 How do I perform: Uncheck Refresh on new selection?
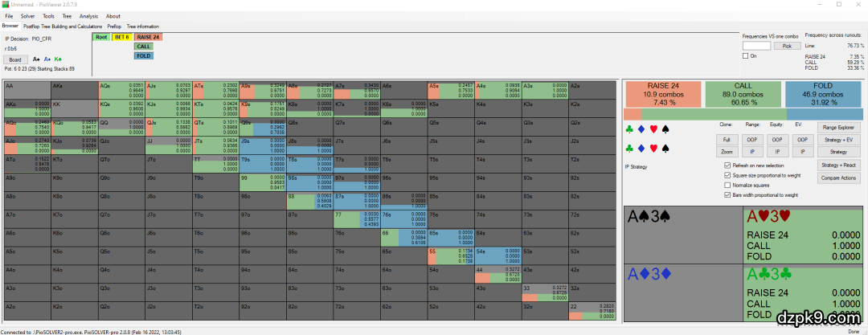pyautogui.click(x=727, y=165)
